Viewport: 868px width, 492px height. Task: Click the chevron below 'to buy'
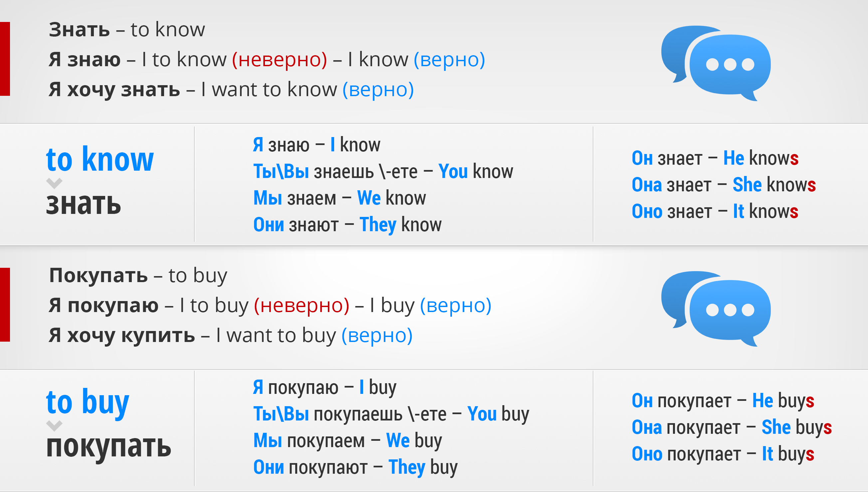point(54,426)
